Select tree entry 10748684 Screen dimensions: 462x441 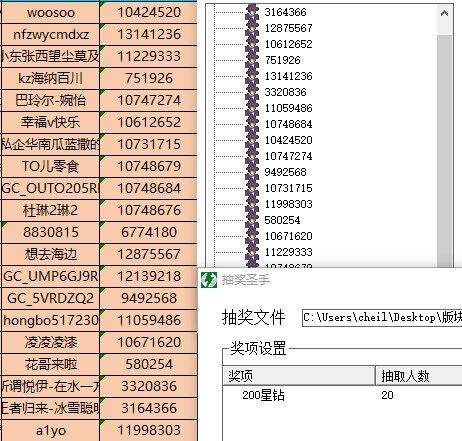point(288,124)
